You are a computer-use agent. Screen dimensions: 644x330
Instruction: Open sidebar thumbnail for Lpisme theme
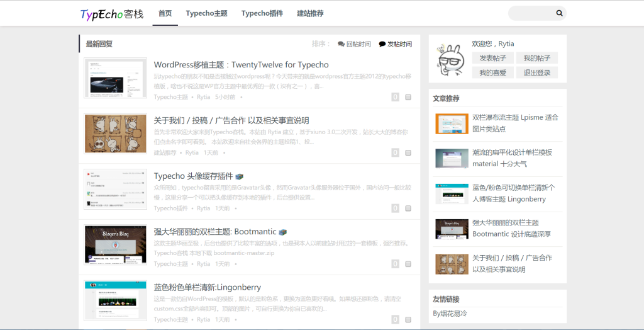(452, 123)
